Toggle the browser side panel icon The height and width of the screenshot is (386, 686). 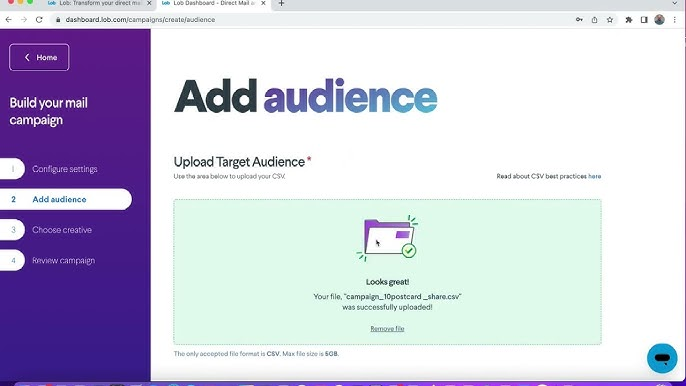644,20
